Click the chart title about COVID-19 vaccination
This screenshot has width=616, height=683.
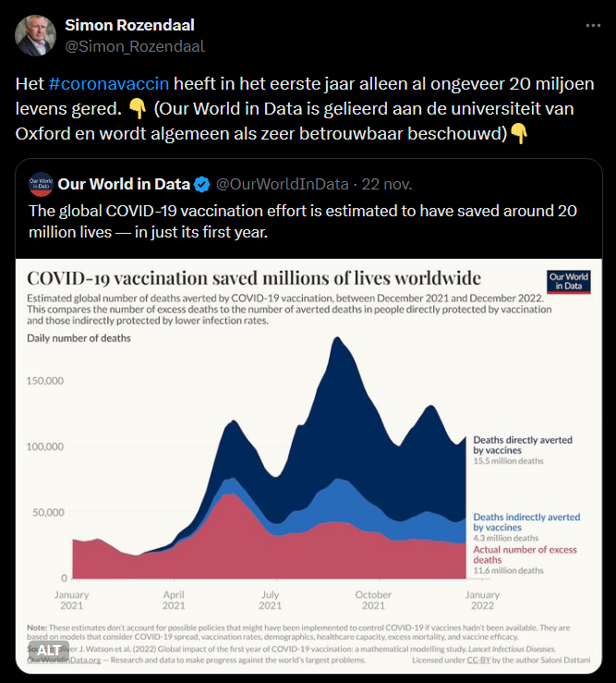[254, 278]
